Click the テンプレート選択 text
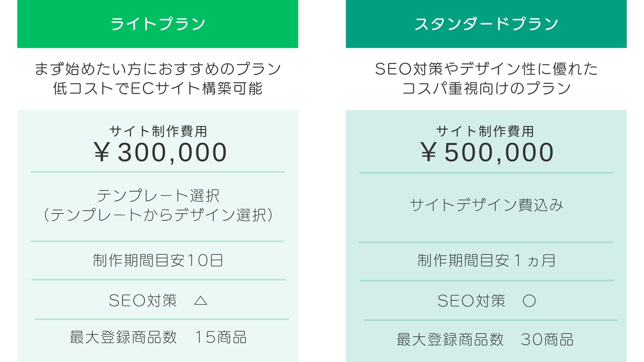Viewport: 644px width, 362px height. (x=158, y=196)
